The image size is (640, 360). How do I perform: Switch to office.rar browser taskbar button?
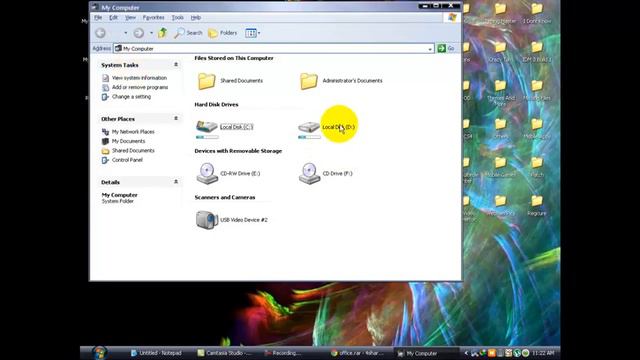(357, 353)
